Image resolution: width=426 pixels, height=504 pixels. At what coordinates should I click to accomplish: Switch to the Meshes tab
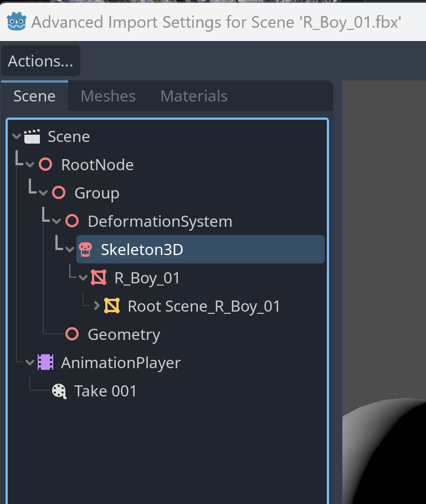pyautogui.click(x=108, y=96)
